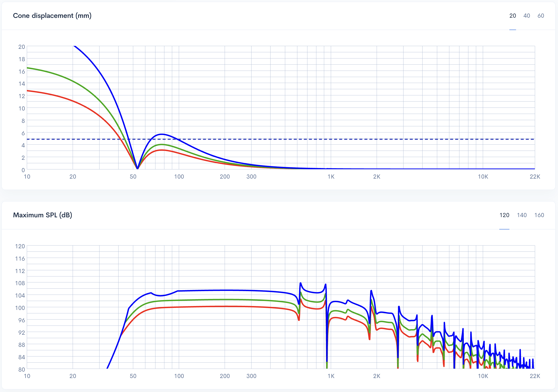Select the 120 scale tab for Maximum SPL
The height and width of the screenshot is (392, 558).
click(x=504, y=215)
